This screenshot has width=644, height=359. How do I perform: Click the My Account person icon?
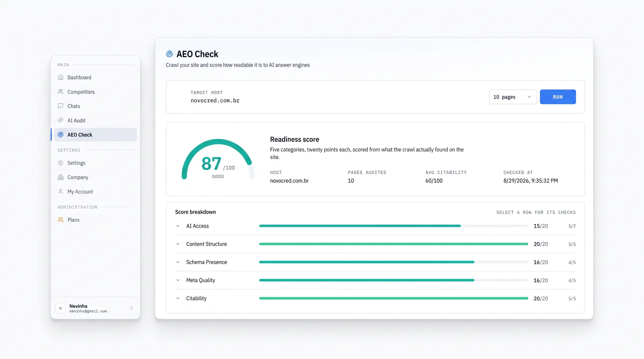coord(61,191)
